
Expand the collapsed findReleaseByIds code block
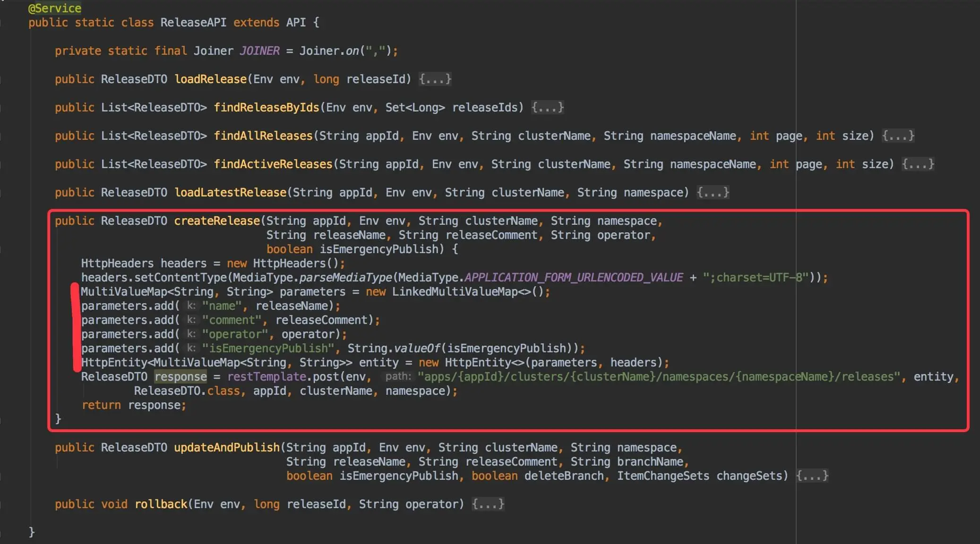547,107
